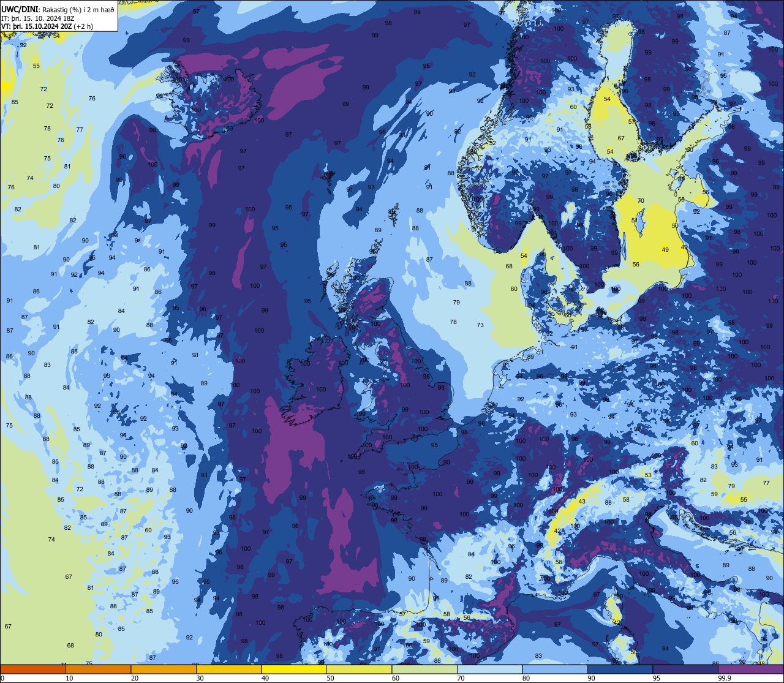Click the legend tick label "95"
This screenshot has width=784, height=683.
pos(657,678)
